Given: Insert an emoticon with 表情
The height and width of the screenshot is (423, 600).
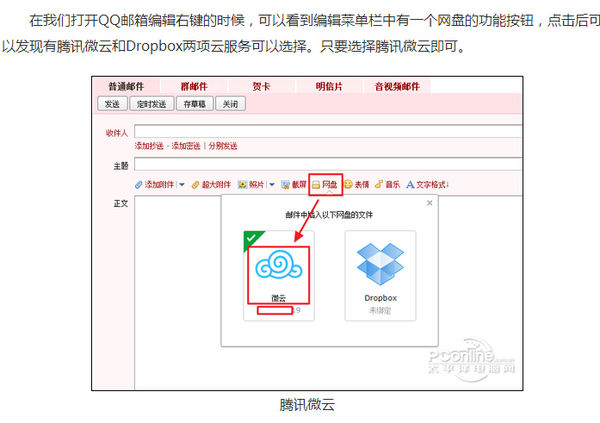Looking at the screenshot, I should 356,185.
